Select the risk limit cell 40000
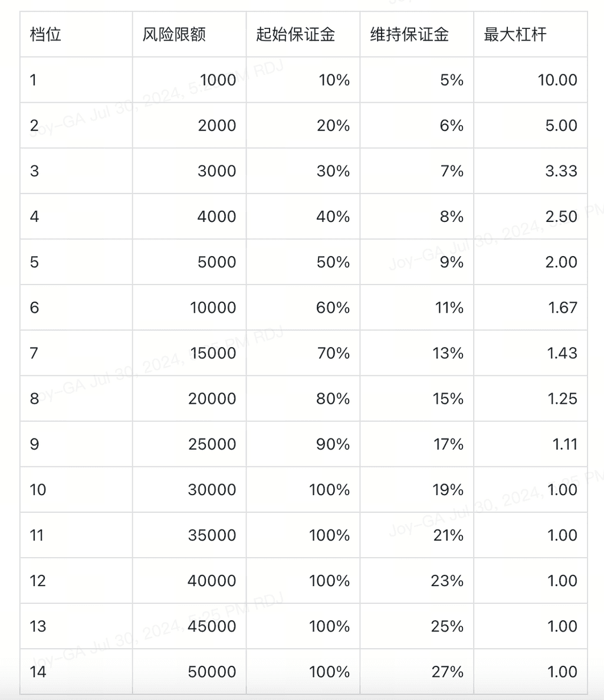Screen dimensions: 604x700 click(x=212, y=581)
